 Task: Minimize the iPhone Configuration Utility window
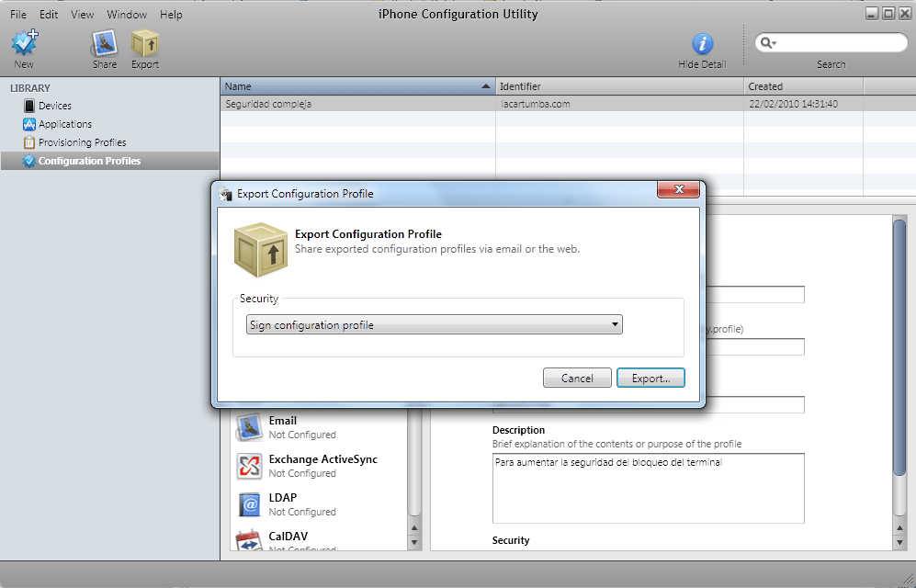tap(872, 14)
